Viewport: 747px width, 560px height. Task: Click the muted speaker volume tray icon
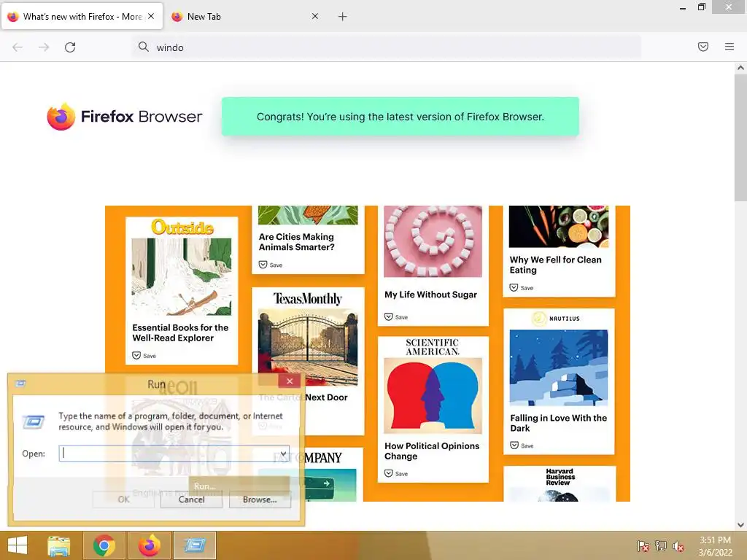coord(678,546)
